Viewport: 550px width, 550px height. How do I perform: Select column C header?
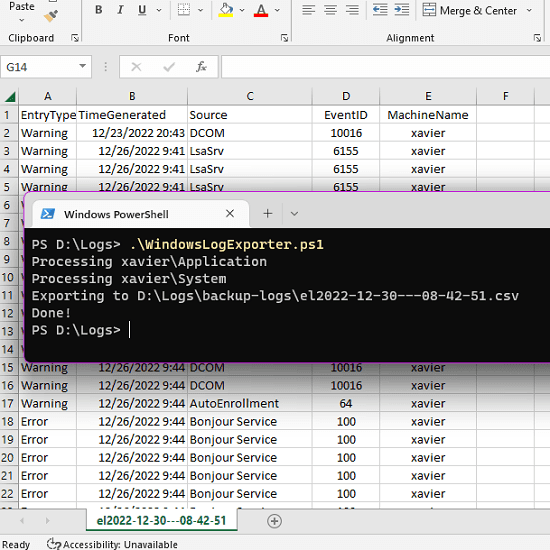point(250,96)
